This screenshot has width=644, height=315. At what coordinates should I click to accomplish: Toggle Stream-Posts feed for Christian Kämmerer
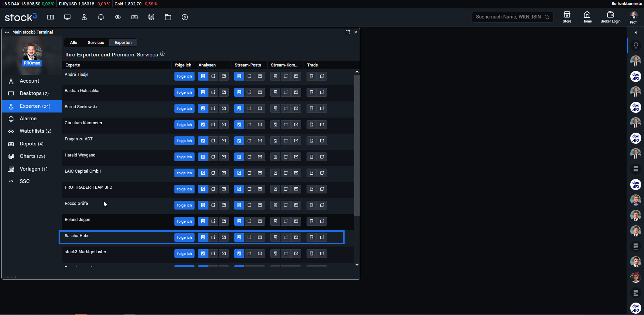(239, 124)
